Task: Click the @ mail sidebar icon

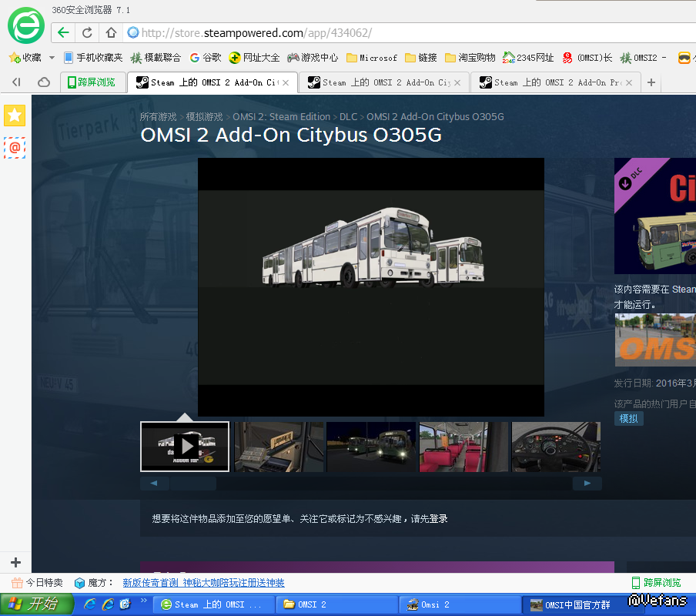Action: tap(15, 147)
